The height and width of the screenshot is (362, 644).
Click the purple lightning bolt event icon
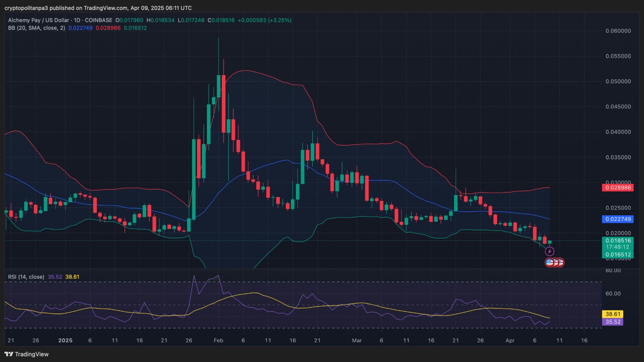point(549,251)
